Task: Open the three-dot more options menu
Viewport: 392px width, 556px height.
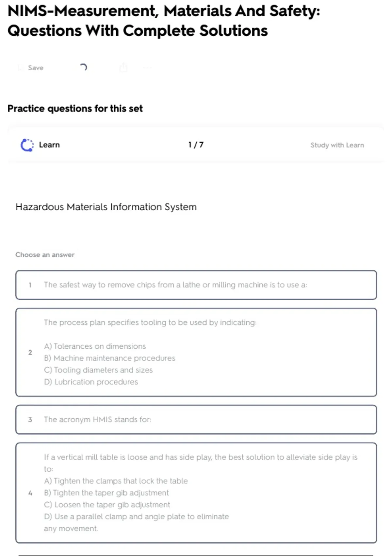Action: coord(147,68)
